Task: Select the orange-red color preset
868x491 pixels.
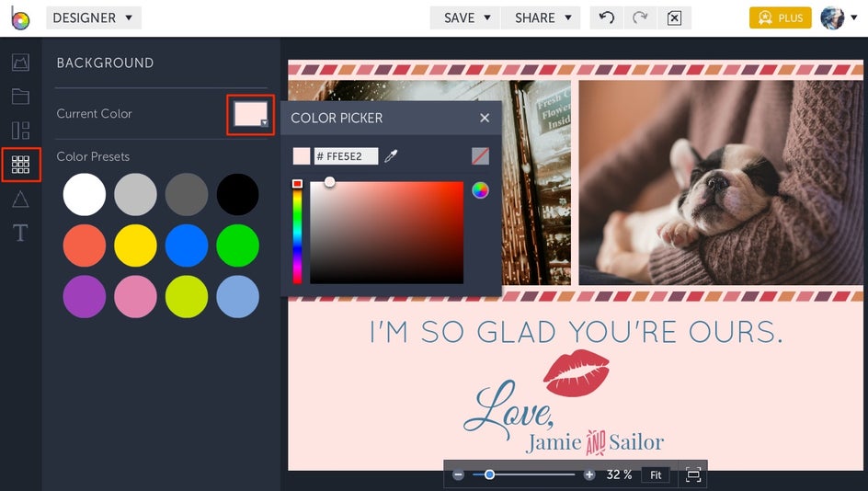Action: click(x=85, y=245)
